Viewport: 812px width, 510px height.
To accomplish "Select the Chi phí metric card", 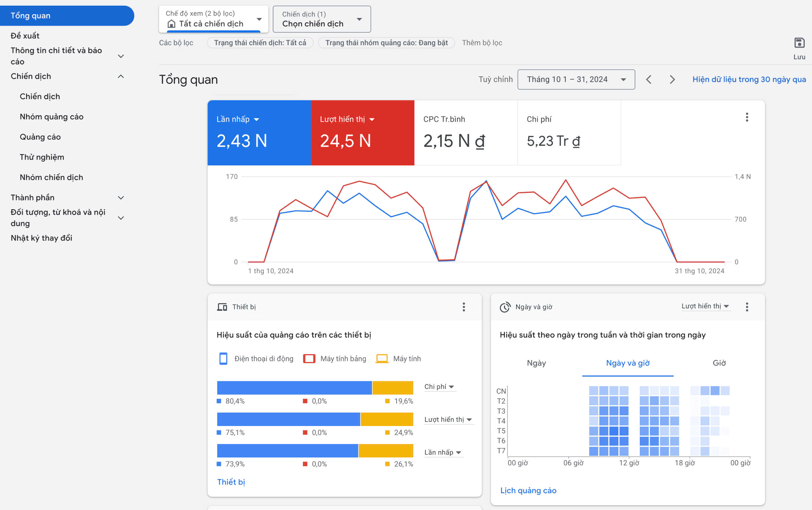I will pyautogui.click(x=569, y=133).
